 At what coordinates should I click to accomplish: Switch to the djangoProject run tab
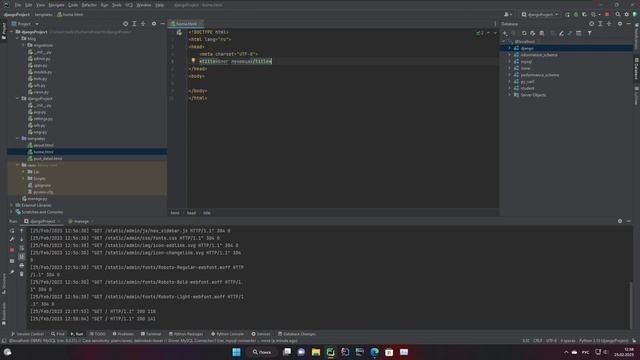pyautogui.click(x=42, y=221)
